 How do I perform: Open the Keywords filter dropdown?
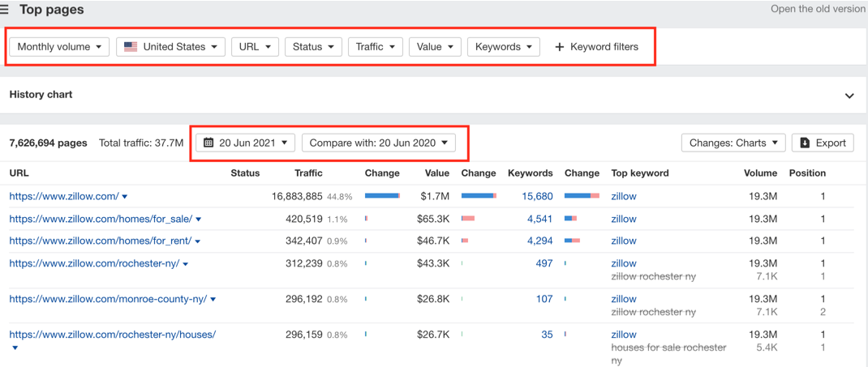coord(504,47)
